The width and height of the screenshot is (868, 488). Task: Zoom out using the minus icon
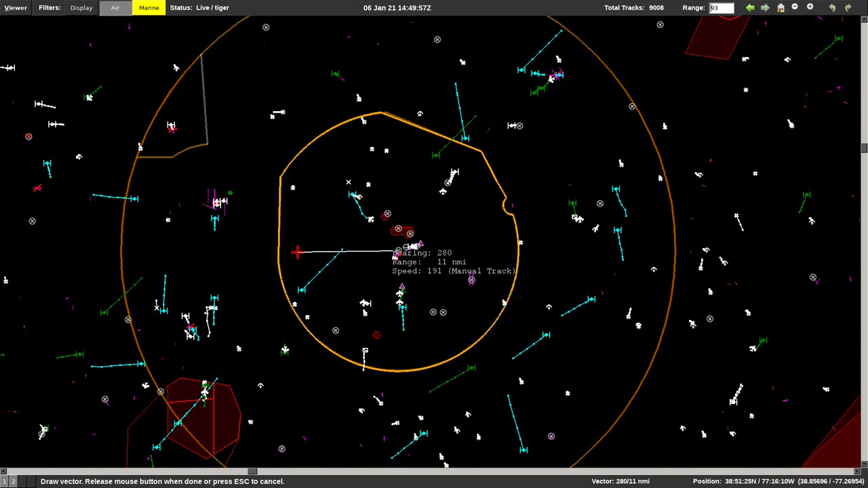(795, 7)
